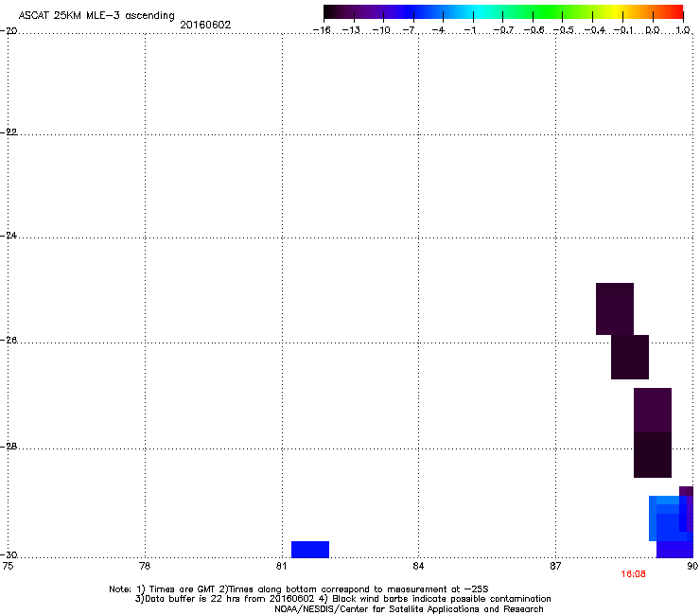Click latitude axis label -24
The width and height of the screenshot is (700, 615).
(9, 236)
